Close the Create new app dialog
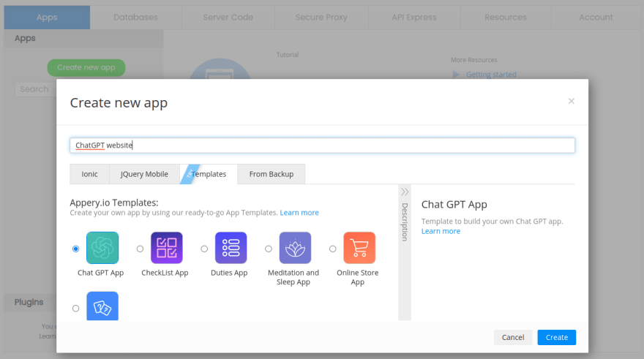 (572, 101)
